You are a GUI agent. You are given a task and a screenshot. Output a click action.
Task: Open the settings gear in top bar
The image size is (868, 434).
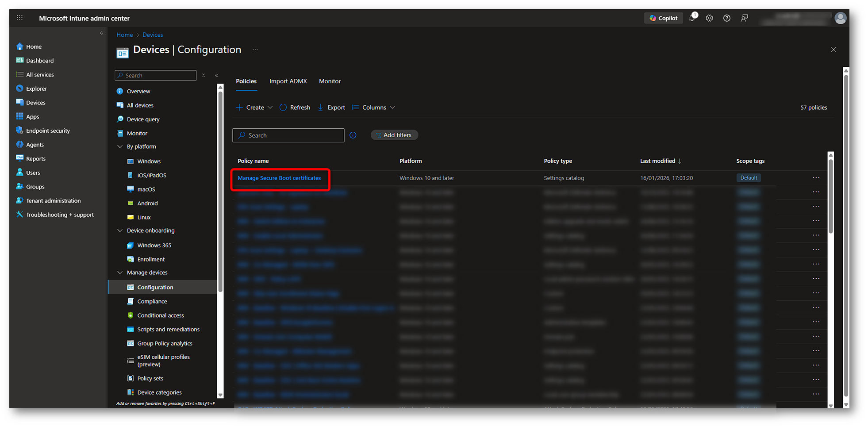(709, 18)
